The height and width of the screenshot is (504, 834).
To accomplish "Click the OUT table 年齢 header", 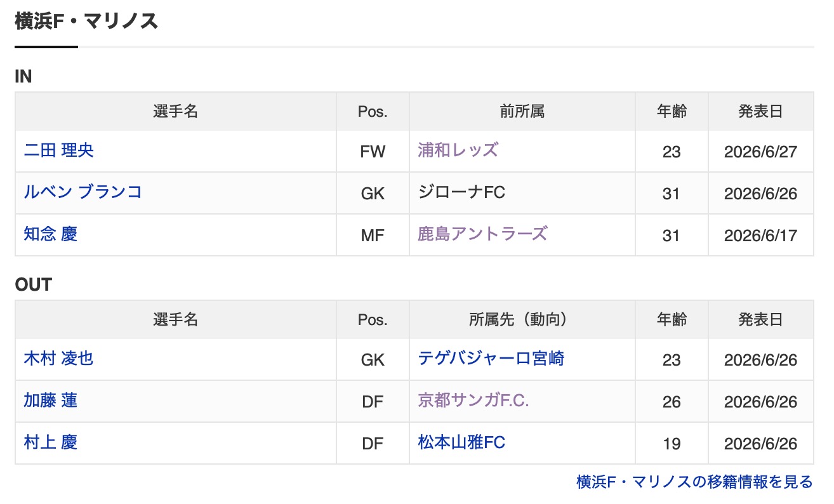I will 672,320.
